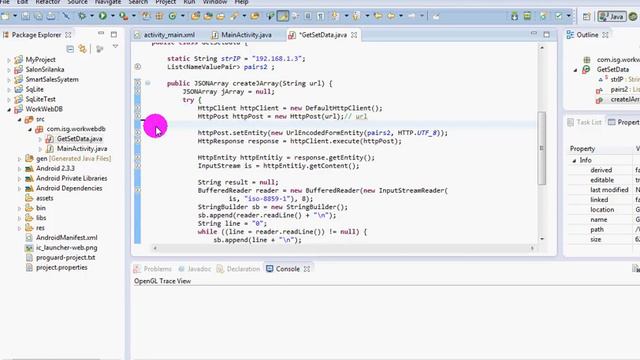Open the Debug configurations dropdown arrow

[x=92, y=16]
